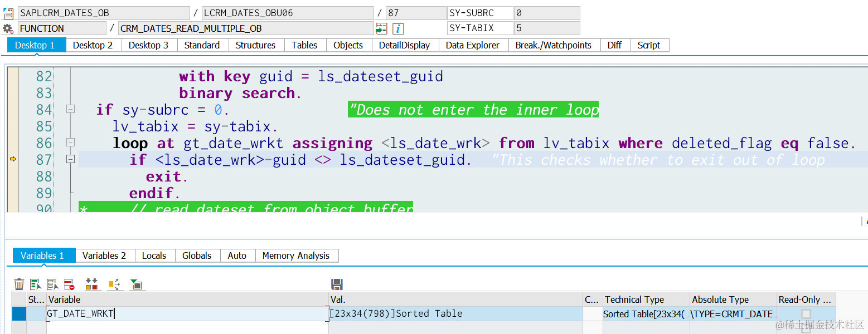The height and width of the screenshot is (334, 868).
Task: Click the "Does not enter the inner loop" comment
Action: click(473, 110)
